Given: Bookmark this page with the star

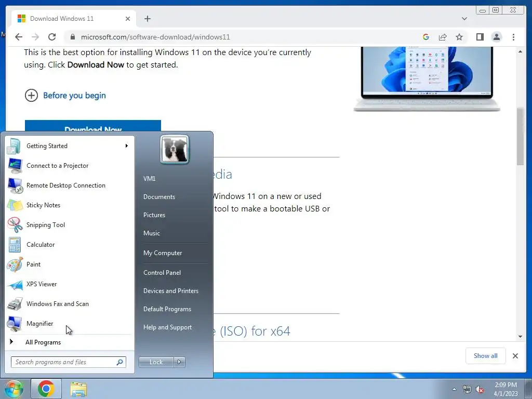Looking at the screenshot, I should (459, 37).
